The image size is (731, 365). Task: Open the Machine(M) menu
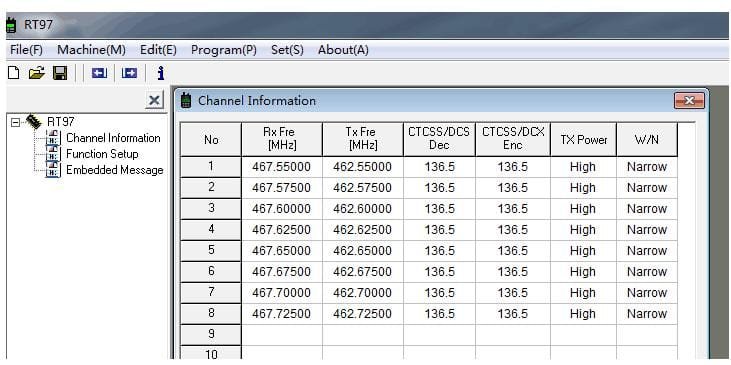[91, 50]
